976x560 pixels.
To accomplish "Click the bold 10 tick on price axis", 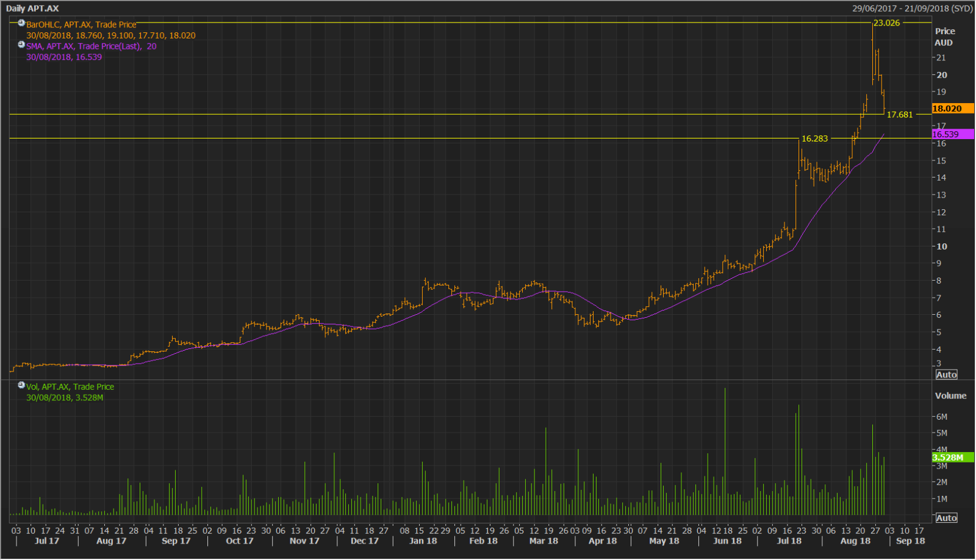I will coord(942,246).
